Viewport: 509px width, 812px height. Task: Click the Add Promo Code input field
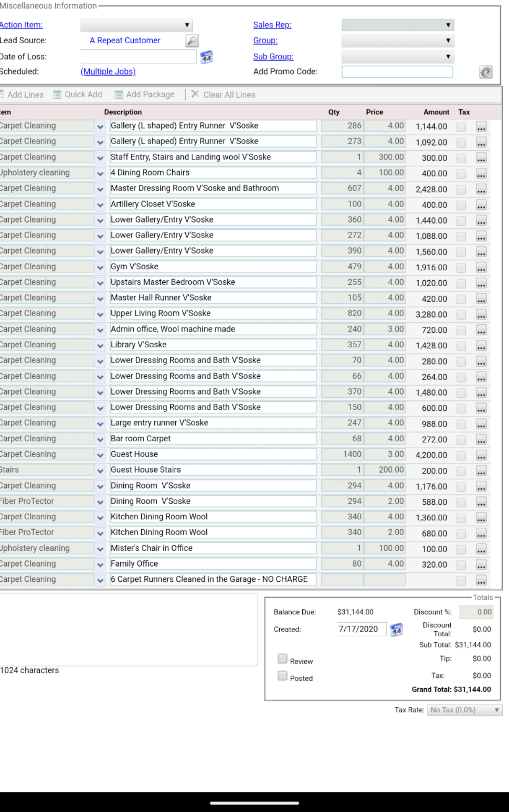click(397, 72)
